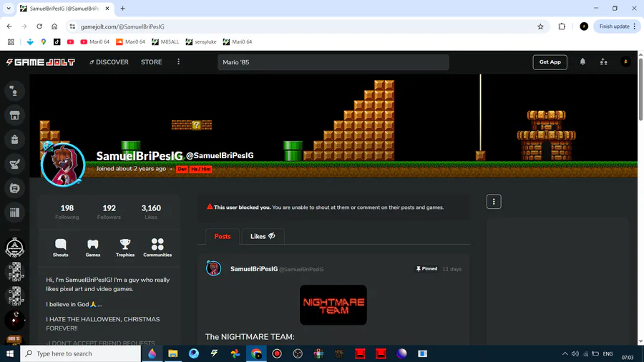Viewport: 644px width, 362px height.
Task: Open the DISCOVER menu item
Action: tap(109, 62)
